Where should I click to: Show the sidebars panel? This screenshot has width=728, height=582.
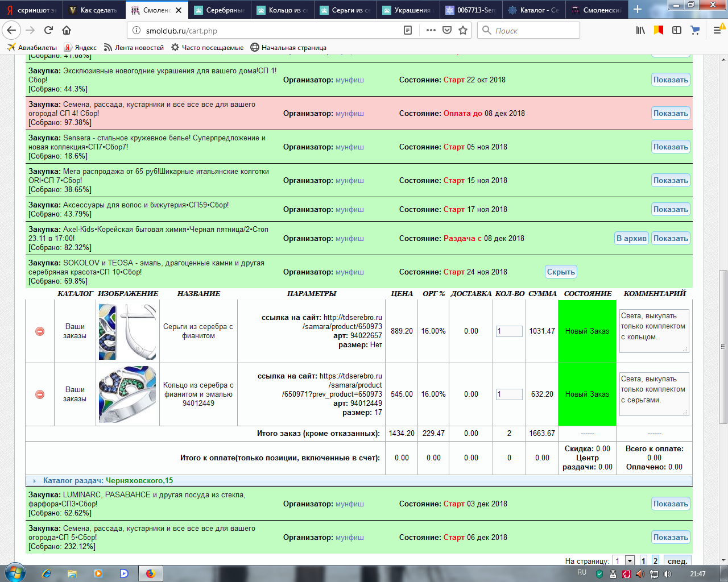point(677,30)
